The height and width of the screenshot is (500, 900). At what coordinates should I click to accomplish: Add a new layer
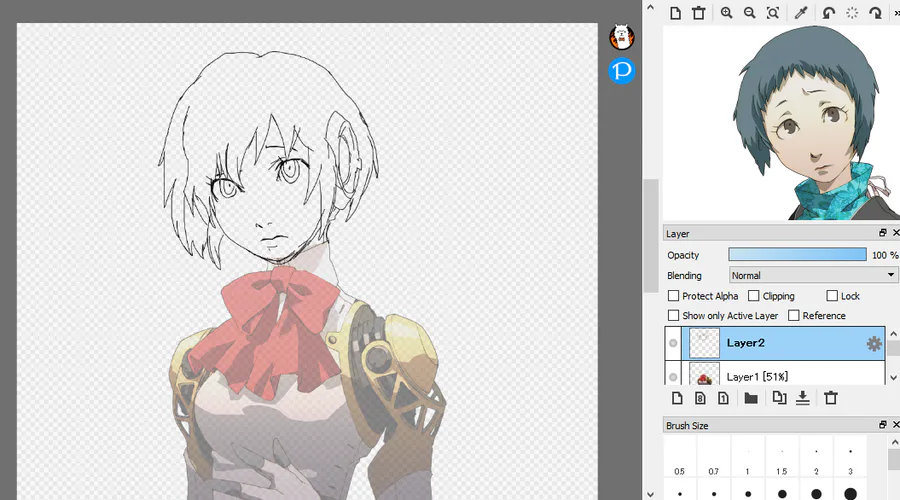point(677,398)
